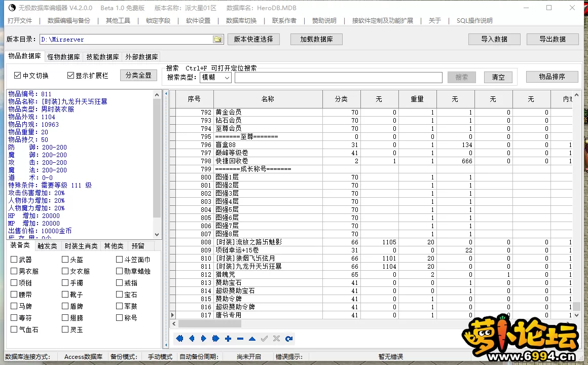Screen dimensions: 588x365
Task: Switch to the 外部数据库 tab
Action: click(141, 57)
